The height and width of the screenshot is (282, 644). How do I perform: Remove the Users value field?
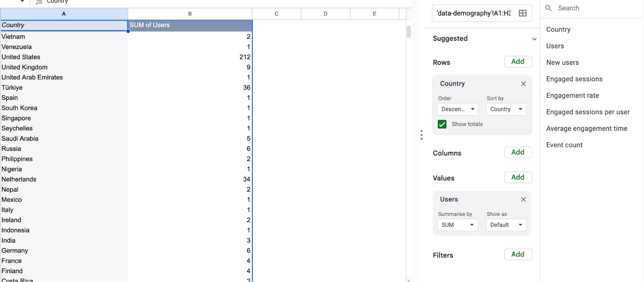[523, 200]
